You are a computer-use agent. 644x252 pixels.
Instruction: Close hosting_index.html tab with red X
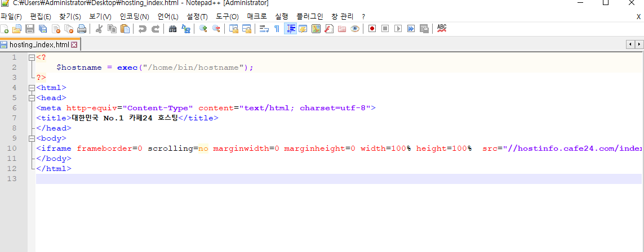point(74,44)
